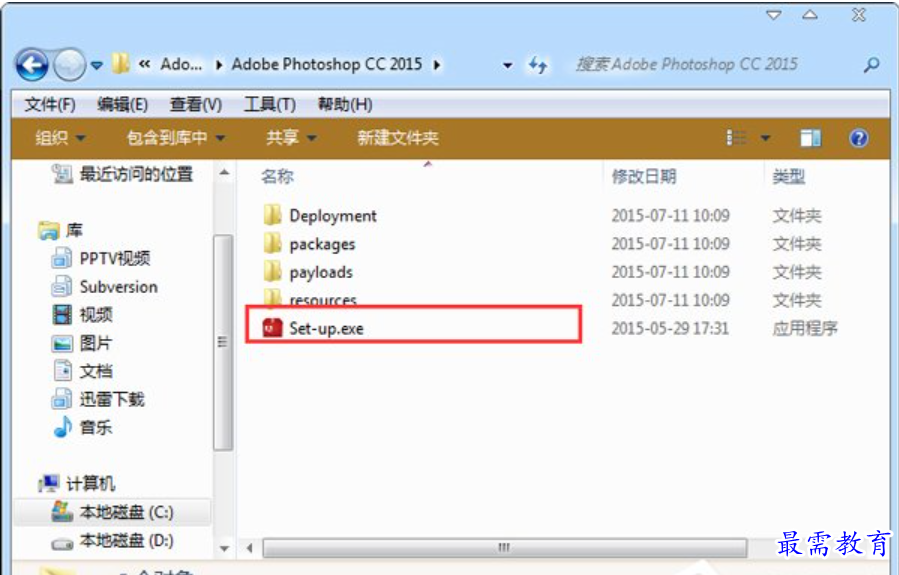Open 迅雷下载 library
Image resolution: width=899 pixels, height=575 pixels.
tap(98, 399)
